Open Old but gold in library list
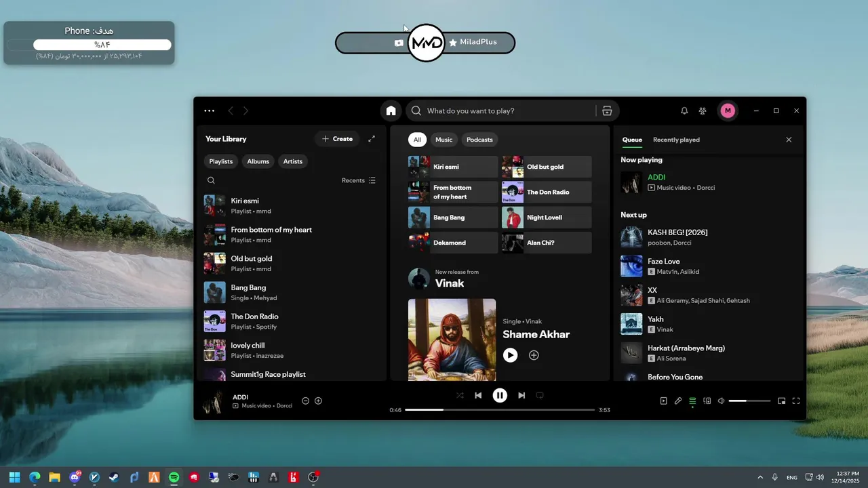The image size is (868, 488). coord(292,263)
